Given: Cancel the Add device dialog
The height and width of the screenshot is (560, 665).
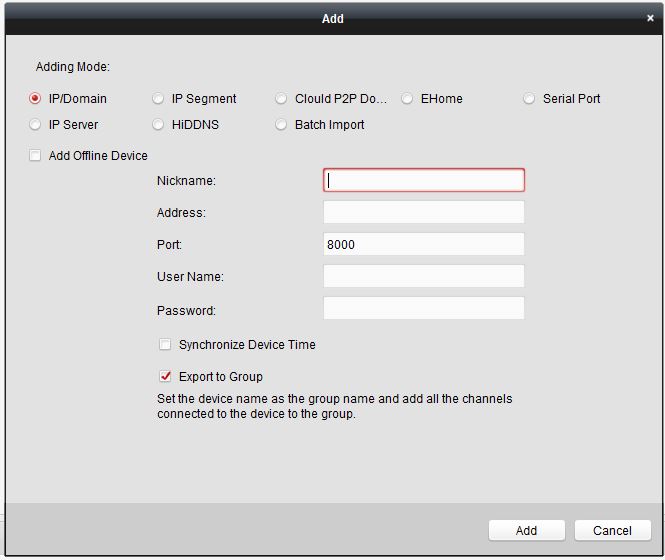Looking at the screenshot, I should 612,531.
